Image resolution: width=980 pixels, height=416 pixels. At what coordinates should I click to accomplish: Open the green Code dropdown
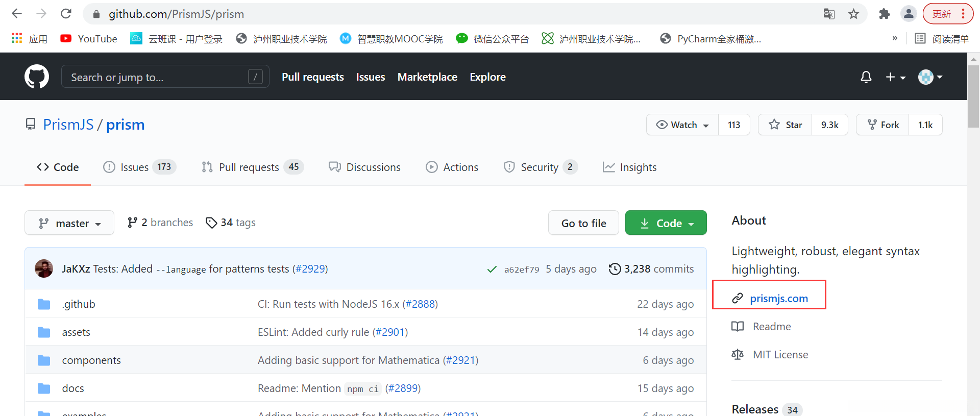coord(666,223)
